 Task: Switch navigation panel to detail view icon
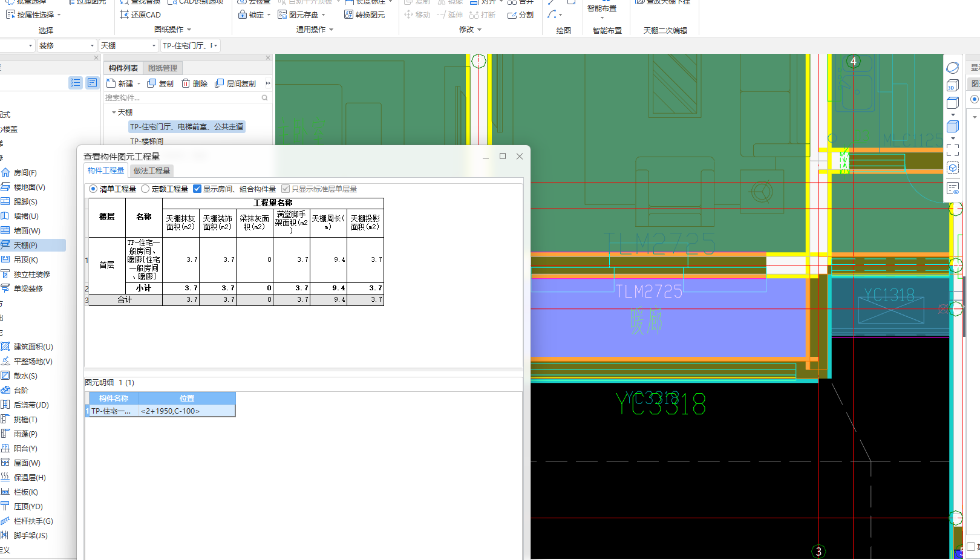[92, 83]
